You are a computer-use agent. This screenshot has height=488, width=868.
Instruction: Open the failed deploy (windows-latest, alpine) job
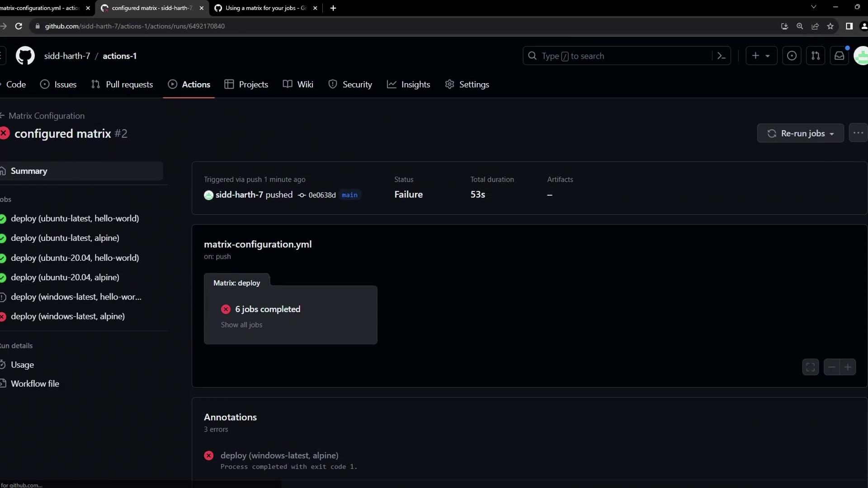click(x=68, y=316)
